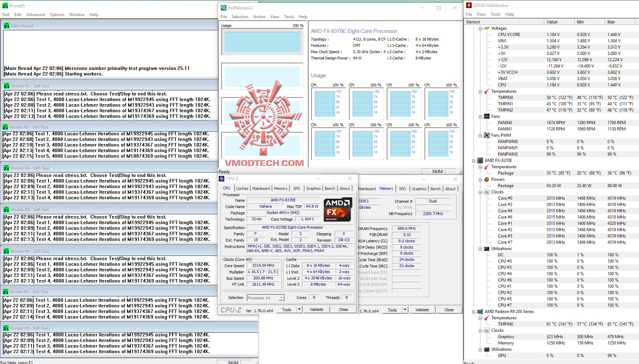Image resolution: width=639 pixels, height=364 pixels.
Task: Collapse the Fans PWM tree node
Action: click(x=480, y=135)
